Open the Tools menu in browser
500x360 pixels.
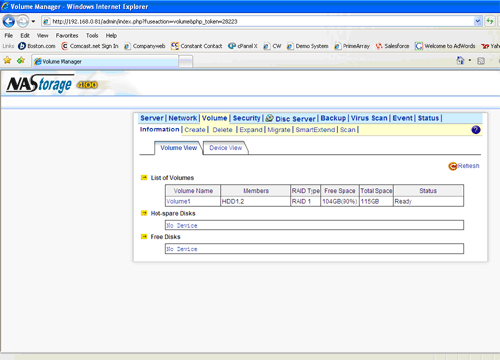click(x=92, y=35)
